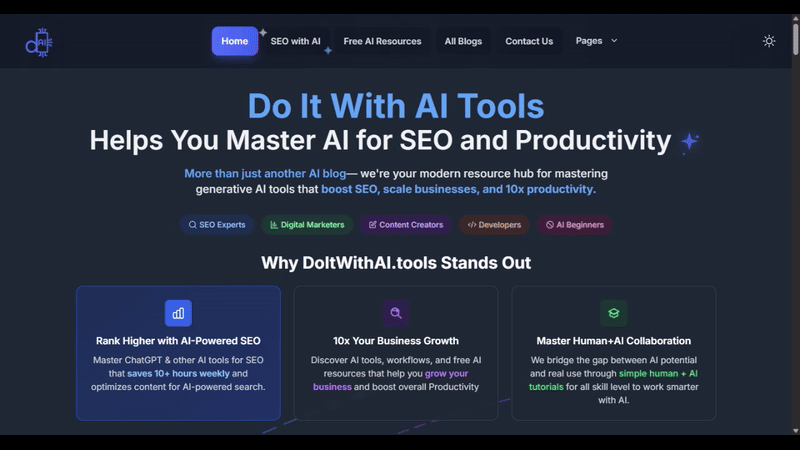Click 'saves 10+ hours weekly' highlighted text
The height and width of the screenshot is (450, 800).
coord(179,373)
